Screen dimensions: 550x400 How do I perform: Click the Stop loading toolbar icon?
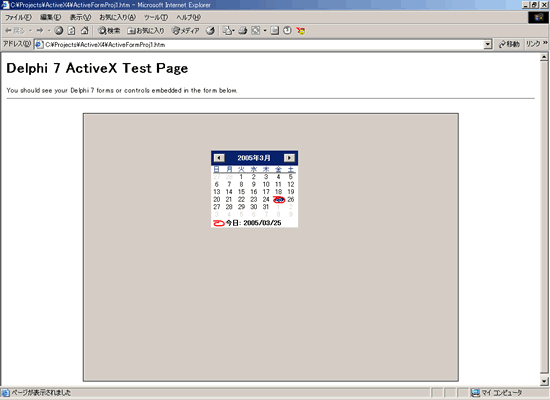click(59, 31)
